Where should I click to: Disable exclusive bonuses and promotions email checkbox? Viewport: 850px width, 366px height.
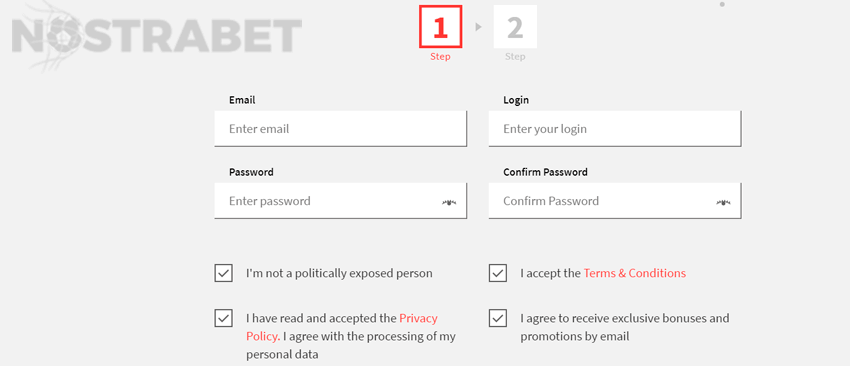pyautogui.click(x=498, y=318)
